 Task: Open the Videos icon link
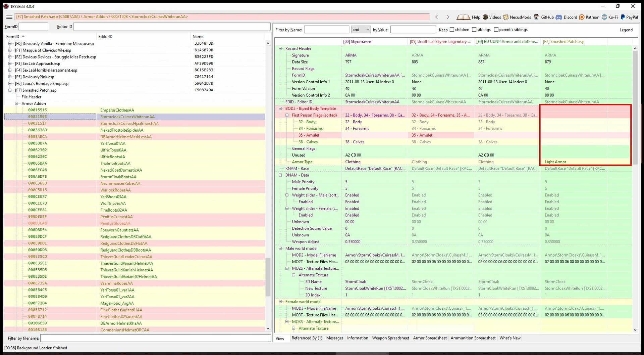(x=485, y=17)
